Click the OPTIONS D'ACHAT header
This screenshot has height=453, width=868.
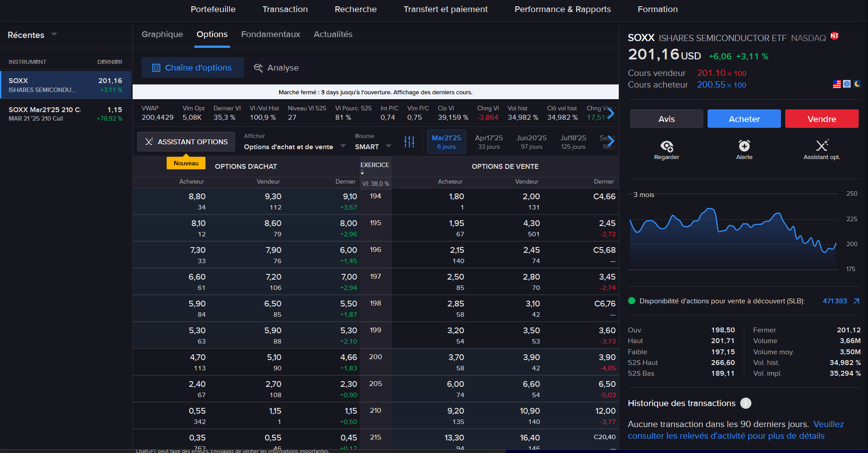pyautogui.click(x=246, y=167)
